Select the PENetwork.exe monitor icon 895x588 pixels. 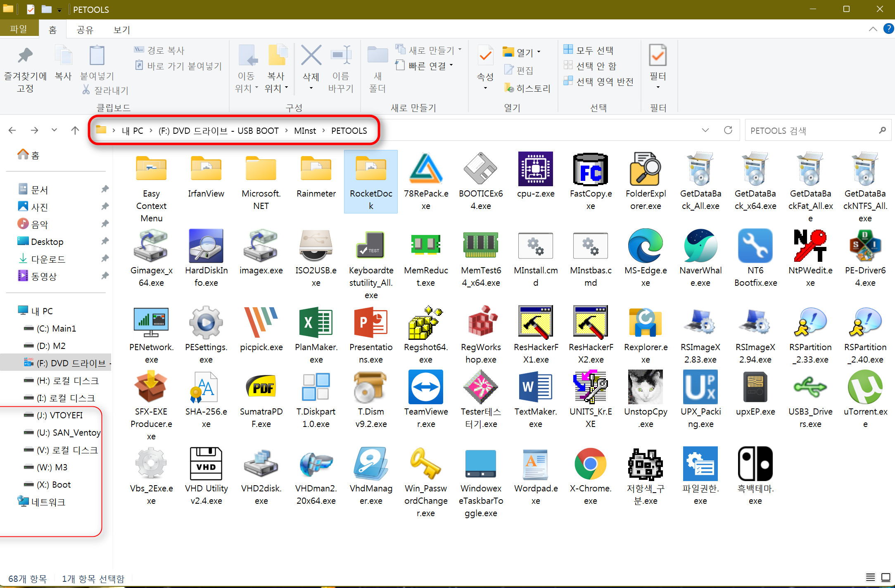(151, 323)
